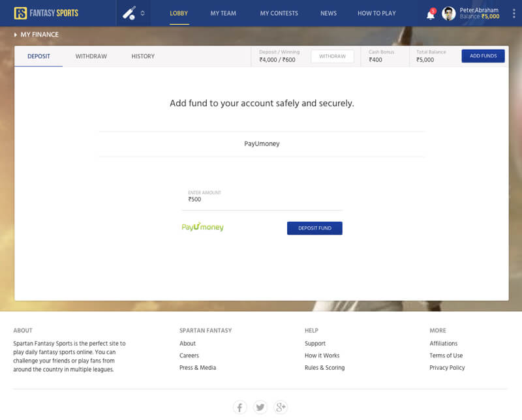Open the Careers footer link
522x420 pixels.
click(189, 355)
